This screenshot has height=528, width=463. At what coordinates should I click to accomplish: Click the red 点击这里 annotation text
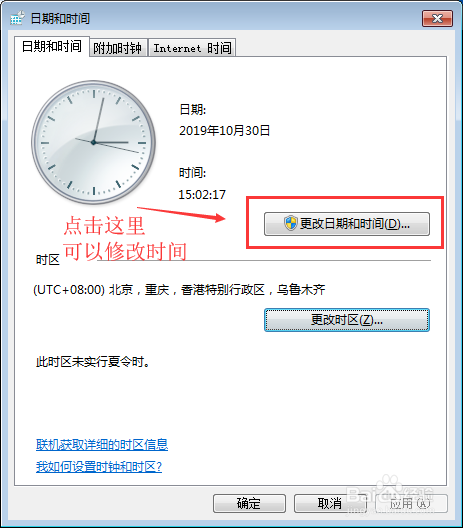105,226
